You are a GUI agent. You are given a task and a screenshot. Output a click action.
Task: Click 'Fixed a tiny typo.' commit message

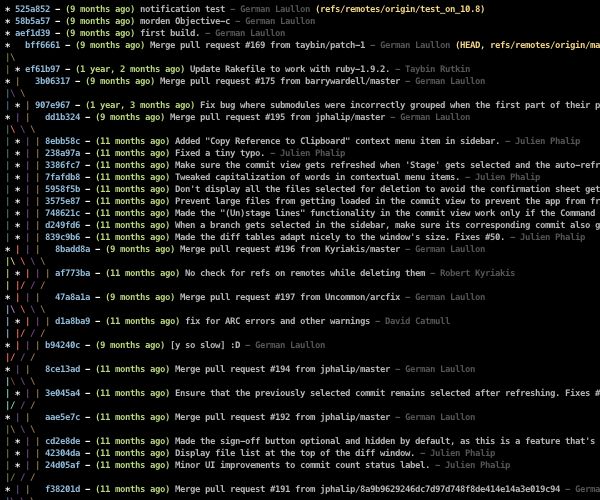tap(220, 153)
